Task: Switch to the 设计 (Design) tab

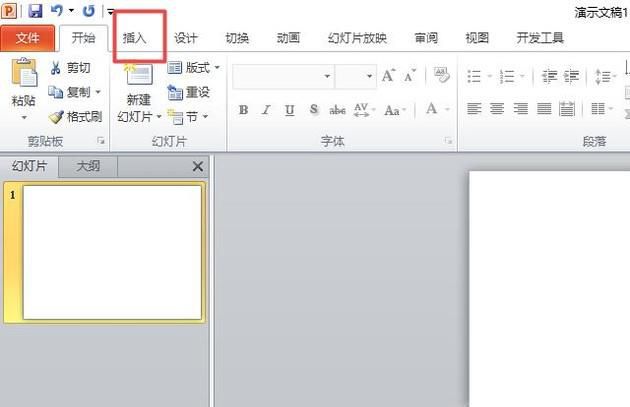Action: click(x=186, y=38)
